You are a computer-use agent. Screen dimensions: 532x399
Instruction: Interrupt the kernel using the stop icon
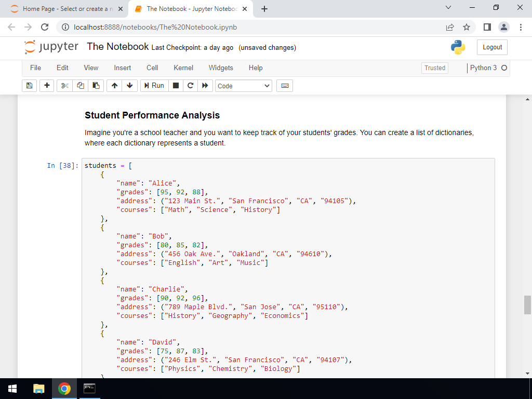[177, 85]
